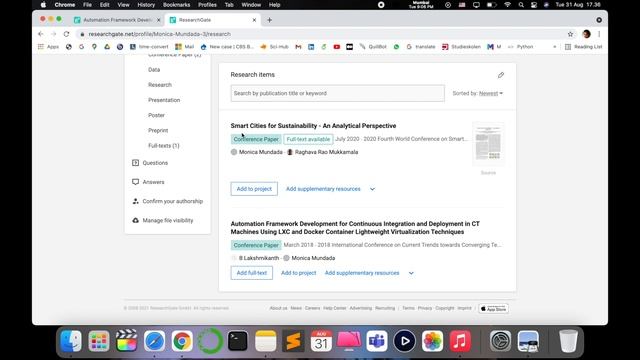640x360 pixels.
Task: Open the Apps shortcut in bookmarks bar
Action: 49,47
